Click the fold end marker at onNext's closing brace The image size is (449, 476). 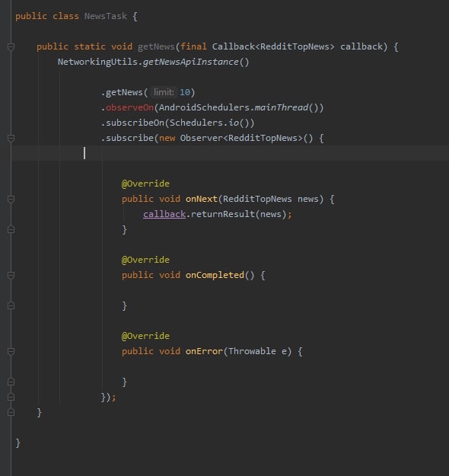pyautogui.click(x=11, y=230)
